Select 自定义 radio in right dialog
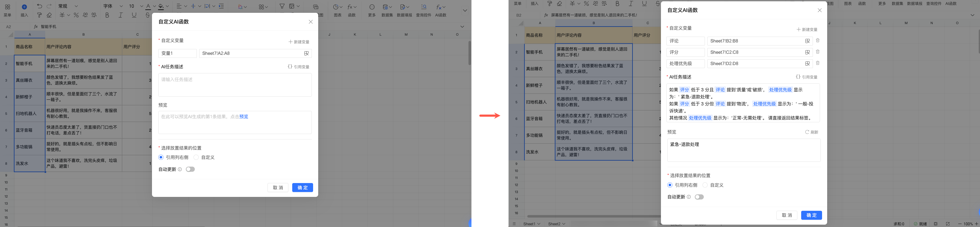 (705, 185)
